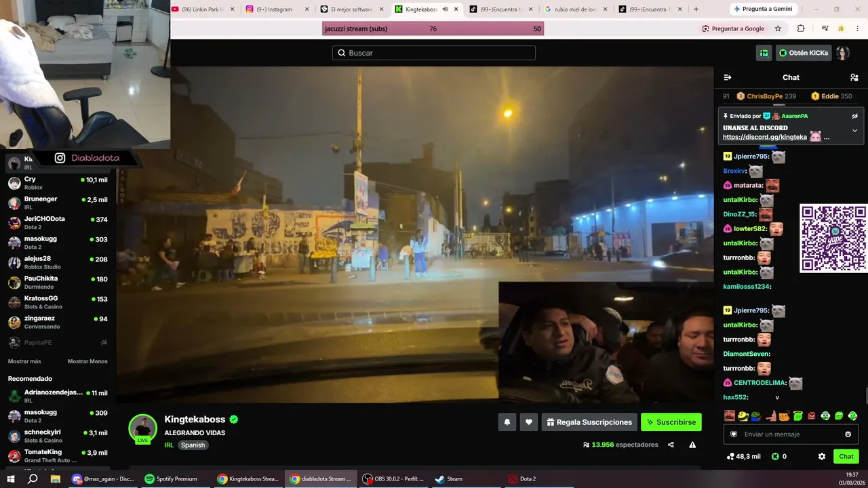Screen dimensions: 868x488
Task: Open Spotify Premium from the taskbar
Action: [171, 479]
